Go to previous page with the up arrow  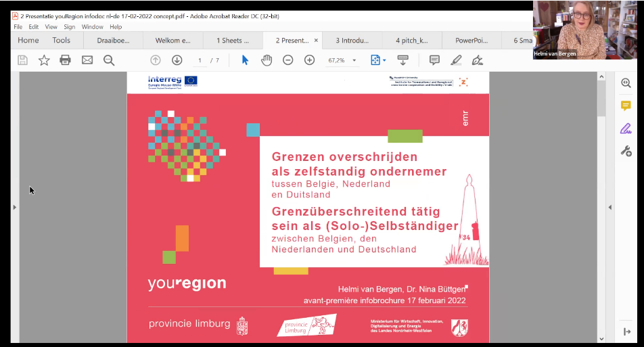pyautogui.click(x=156, y=60)
